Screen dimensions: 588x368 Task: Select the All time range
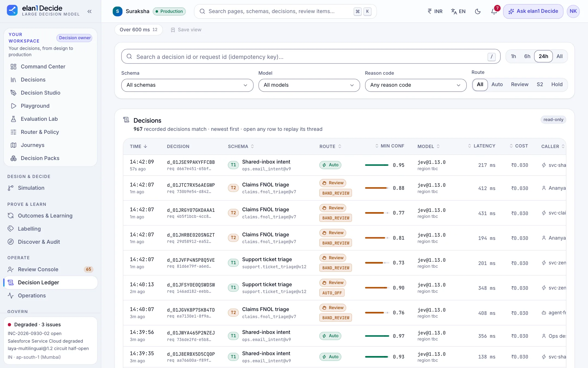tap(559, 56)
